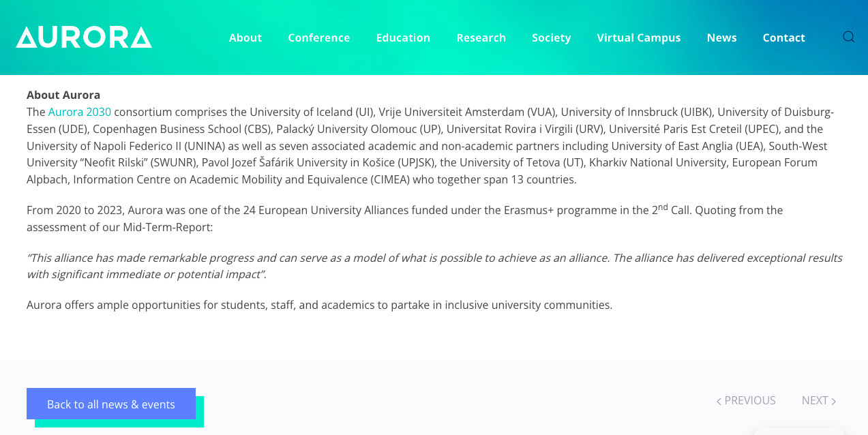Viewport: 868px width, 435px height.
Task: Open the Research navigation item
Action: point(481,37)
